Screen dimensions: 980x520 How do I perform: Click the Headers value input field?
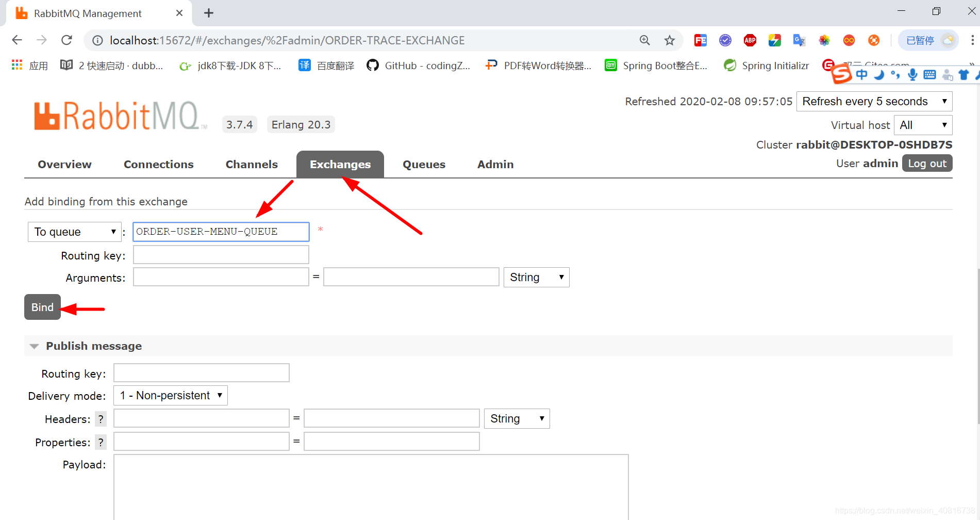point(392,418)
